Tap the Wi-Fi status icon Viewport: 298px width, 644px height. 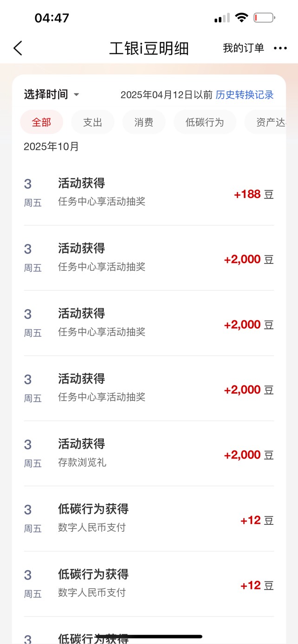point(241,18)
